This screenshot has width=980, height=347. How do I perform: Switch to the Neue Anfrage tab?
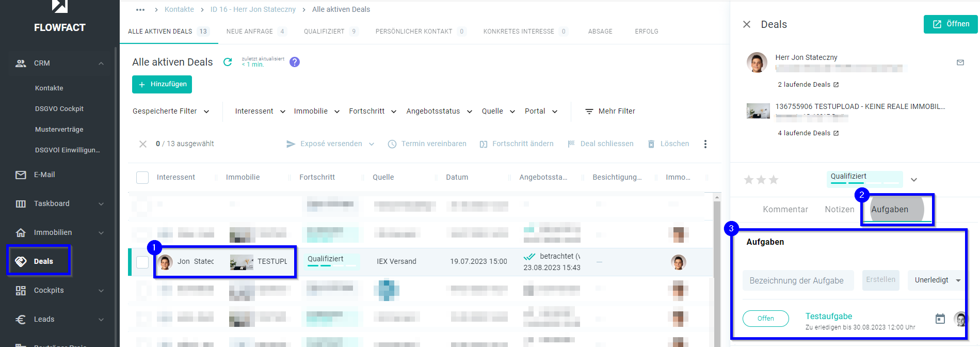(x=250, y=31)
